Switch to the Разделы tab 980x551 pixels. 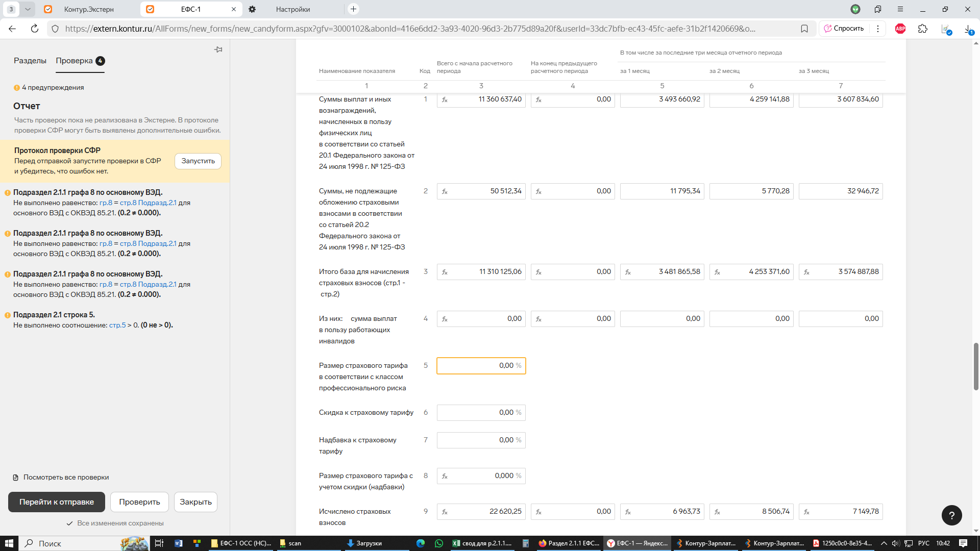point(30,61)
